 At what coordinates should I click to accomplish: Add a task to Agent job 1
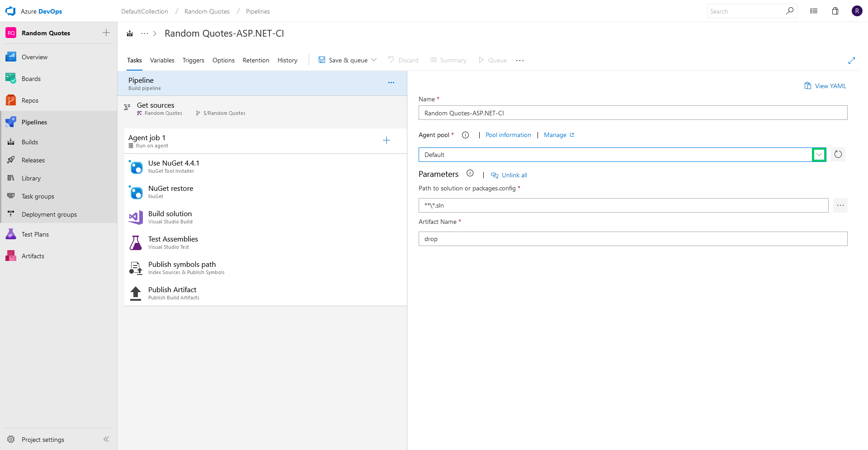[x=387, y=140]
